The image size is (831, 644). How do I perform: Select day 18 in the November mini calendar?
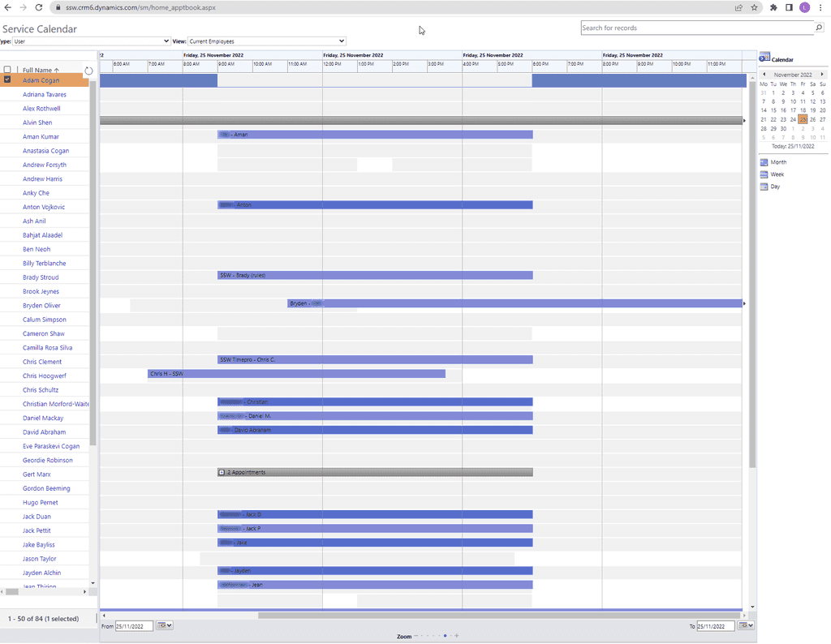(803, 109)
